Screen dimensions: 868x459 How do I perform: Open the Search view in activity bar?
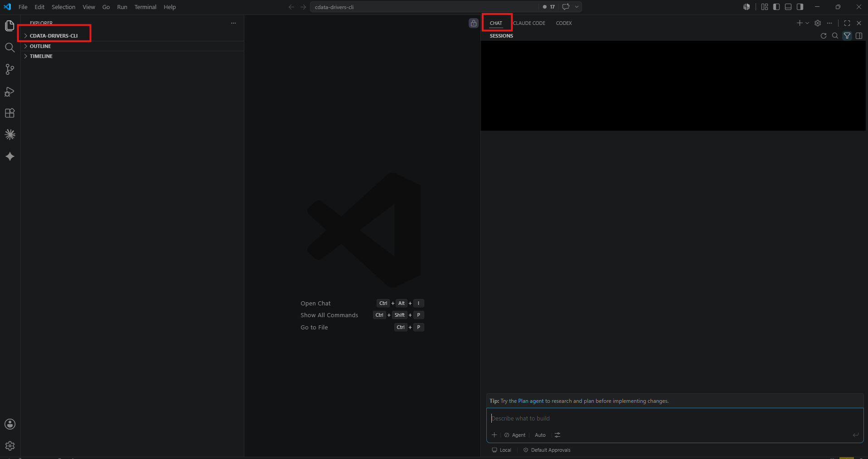coord(10,48)
